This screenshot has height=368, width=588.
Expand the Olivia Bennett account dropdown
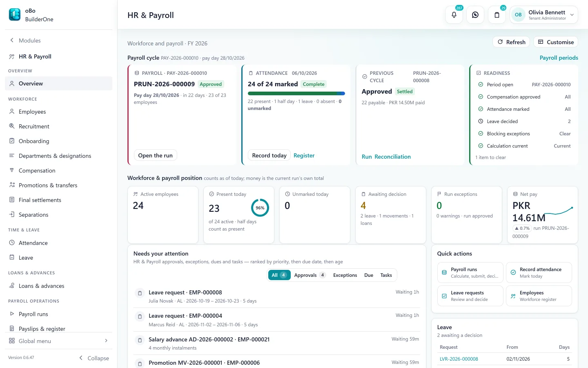544,15
